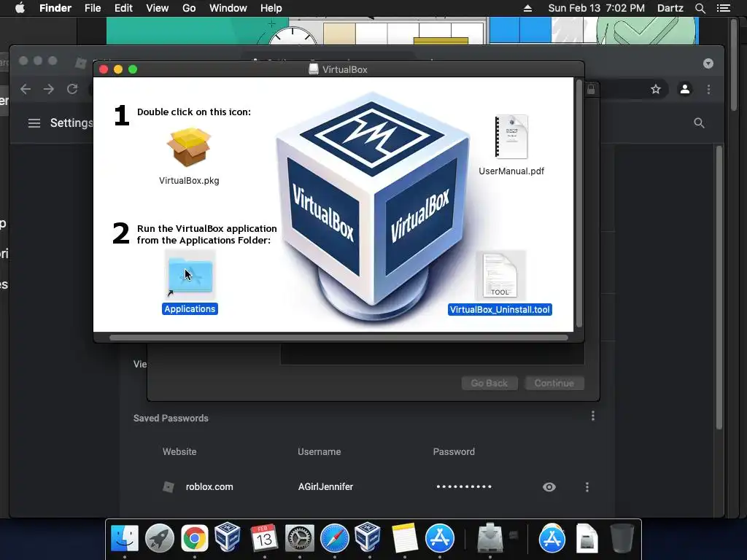Image resolution: width=747 pixels, height=560 pixels.
Task: Open the Finder menu
Action: (55, 8)
